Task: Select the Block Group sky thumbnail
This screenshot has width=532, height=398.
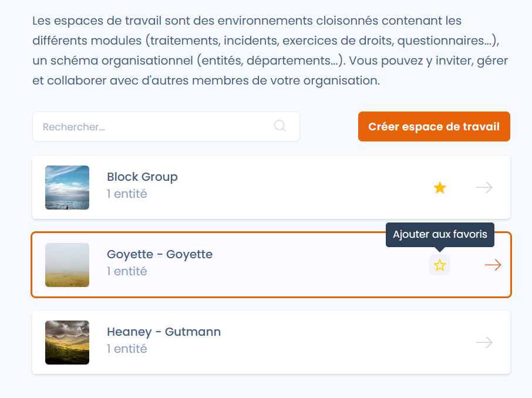Action: [67, 187]
